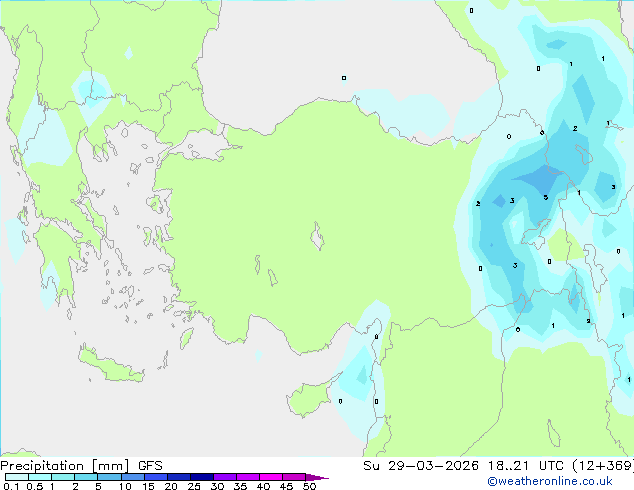This screenshot has height=490, width=634.
Task: Click the 'GFS' model label
Action: [x=150, y=466]
